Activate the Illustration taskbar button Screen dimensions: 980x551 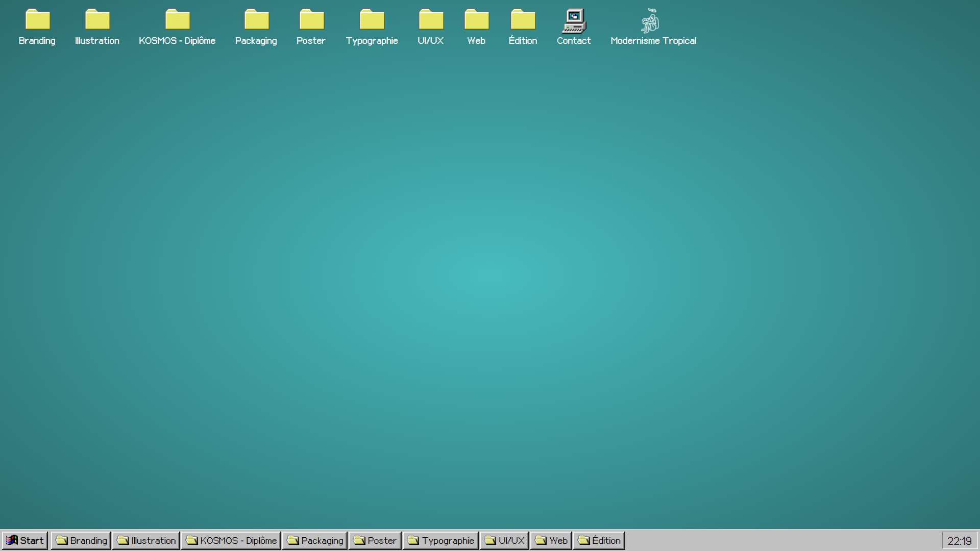146,540
